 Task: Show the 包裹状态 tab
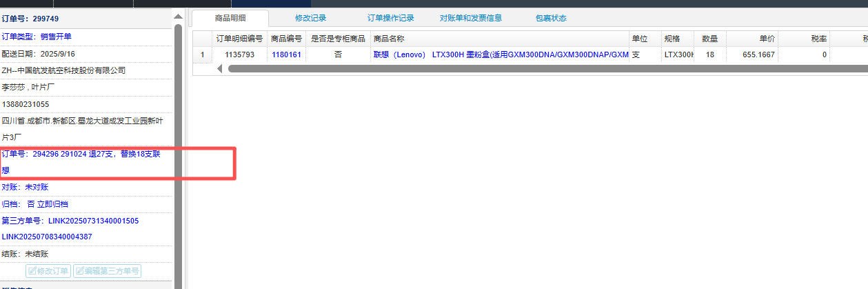(x=551, y=18)
